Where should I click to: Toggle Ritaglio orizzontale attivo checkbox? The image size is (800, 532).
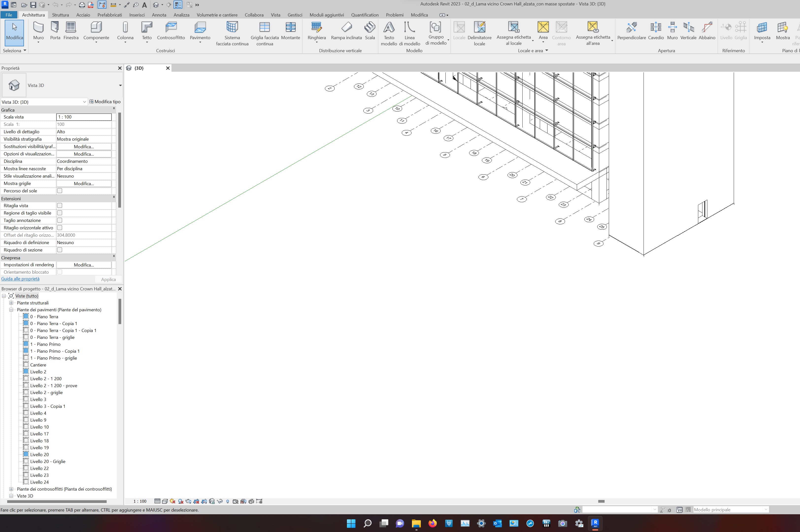point(60,228)
